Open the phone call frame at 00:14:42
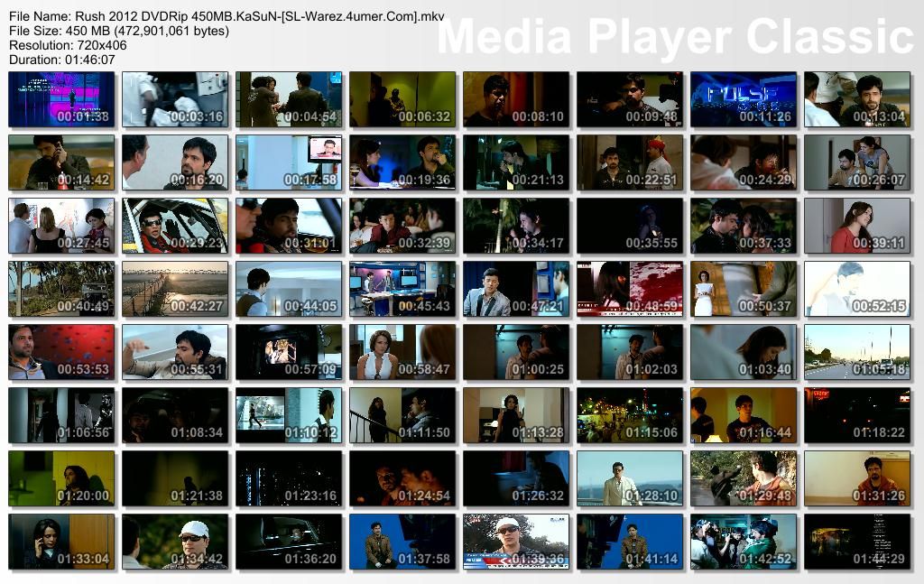924x584 pixels. [x=61, y=162]
